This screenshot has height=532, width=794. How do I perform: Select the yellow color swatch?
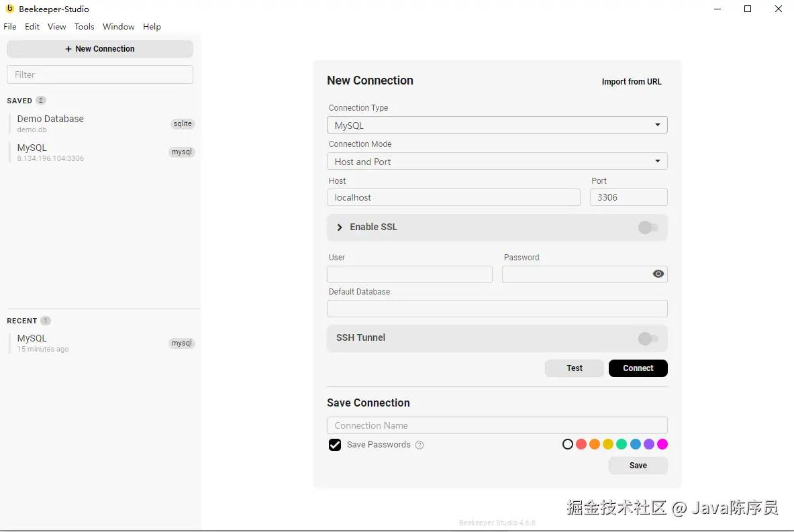(x=608, y=444)
